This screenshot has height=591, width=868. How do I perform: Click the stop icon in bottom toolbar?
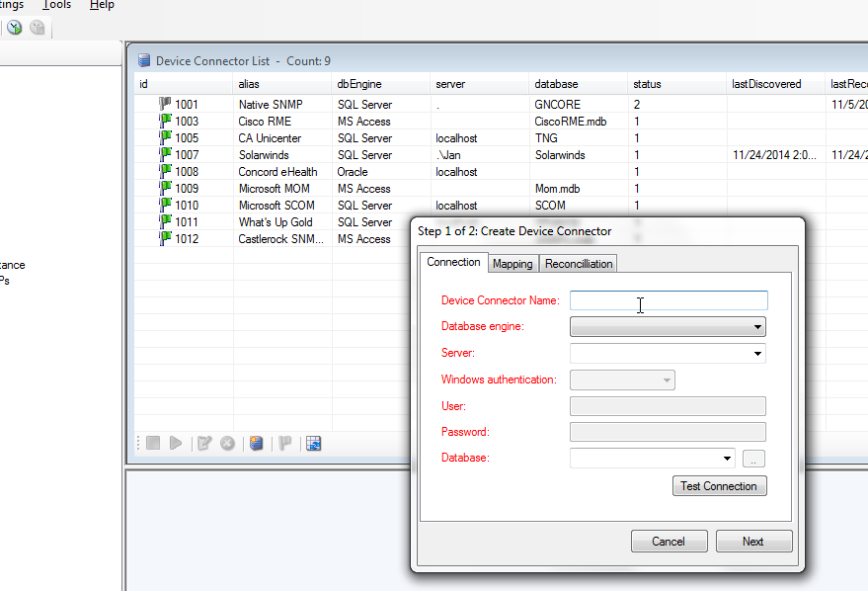(x=153, y=444)
